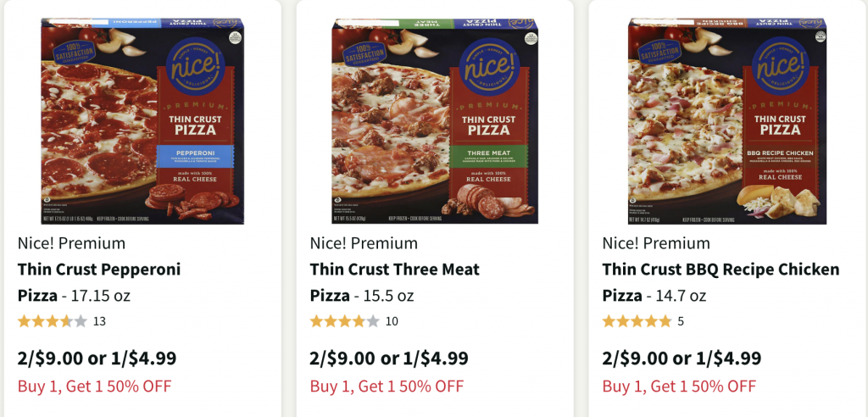Screen dimensions: 868x417
Task: Open the Thin Crust Pepperoni pizza image
Action: (142, 121)
